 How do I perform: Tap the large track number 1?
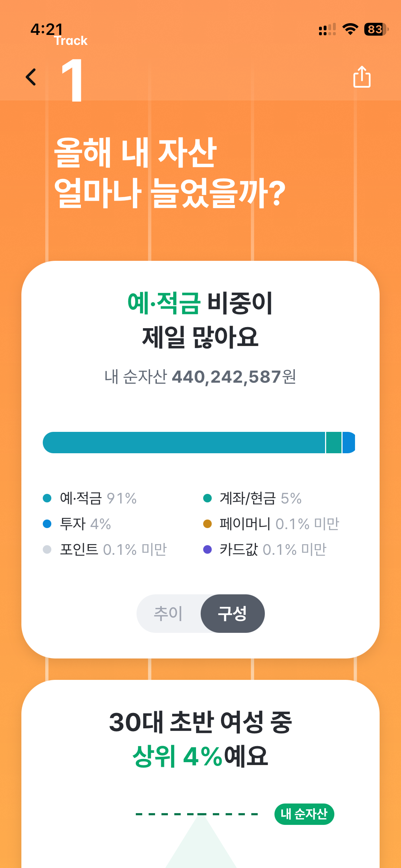coord(72,80)
